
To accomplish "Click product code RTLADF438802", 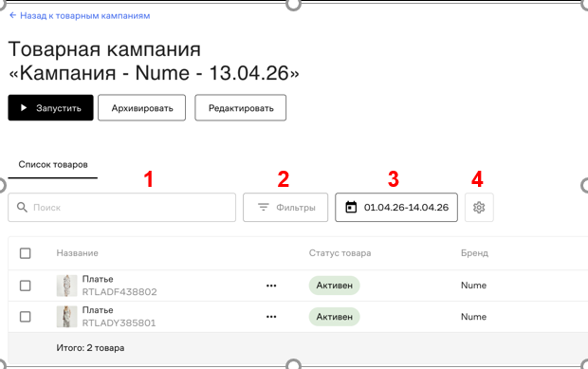I will tap(119, 292).
